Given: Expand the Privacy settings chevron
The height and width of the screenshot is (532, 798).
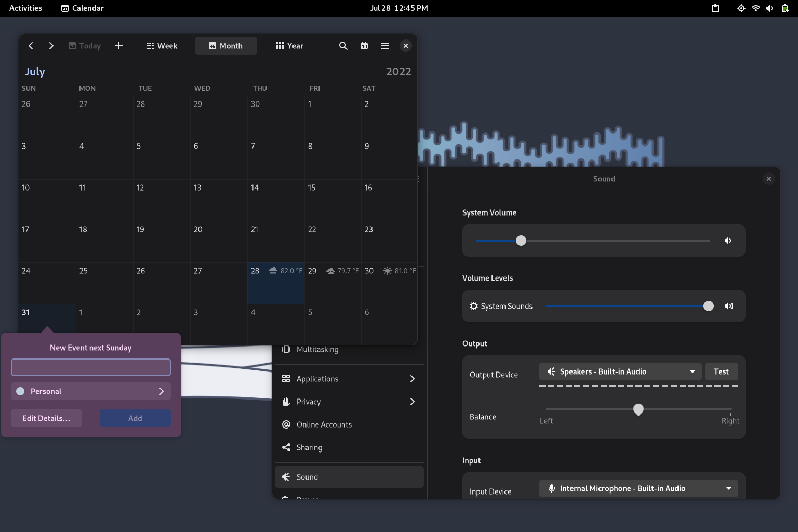Looking at the screenshot, I should 413,402.
